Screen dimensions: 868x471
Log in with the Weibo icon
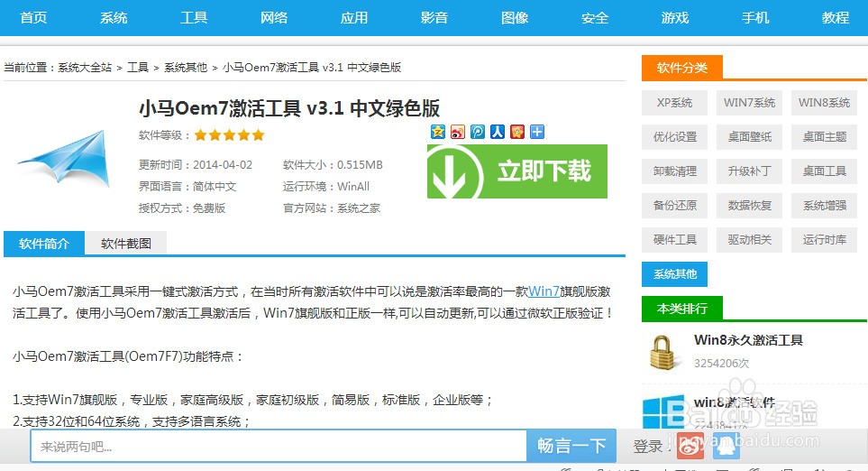[690, 446]
